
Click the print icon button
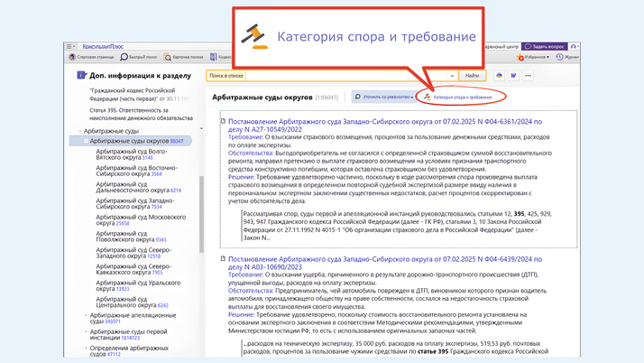pos(499,76)
